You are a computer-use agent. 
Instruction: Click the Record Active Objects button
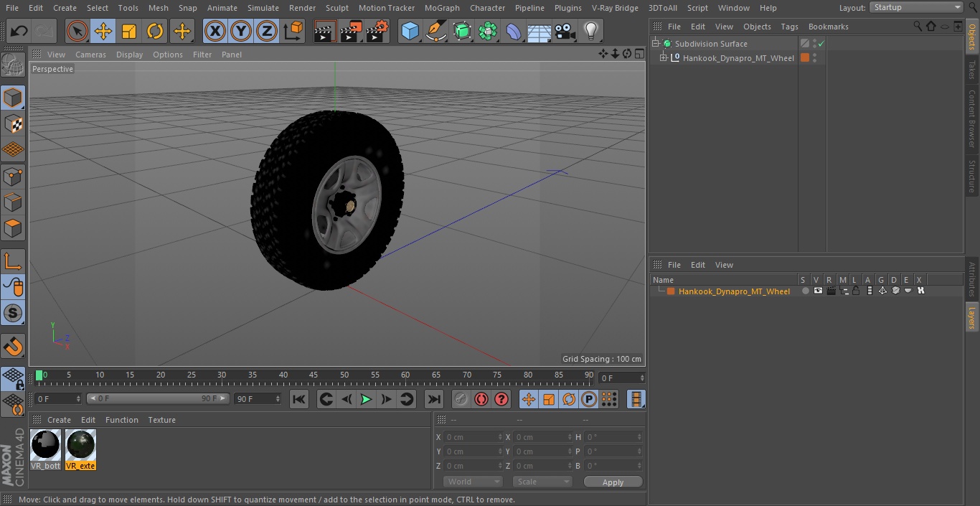pos(461,399)
